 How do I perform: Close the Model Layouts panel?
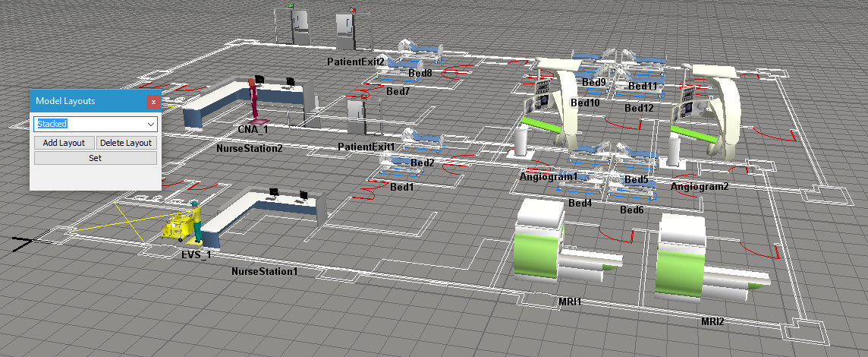(x=153, y=101)
